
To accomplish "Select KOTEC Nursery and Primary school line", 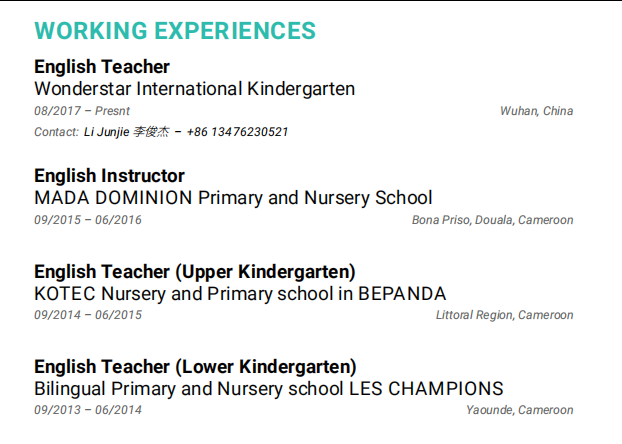I will (x=240, y=293).
